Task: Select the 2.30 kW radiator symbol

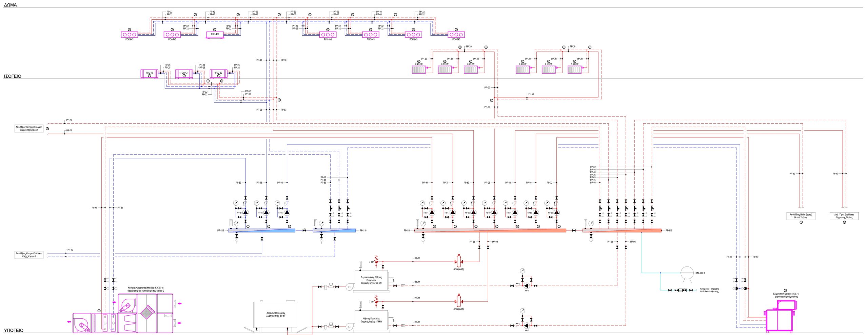Action: (574, 70)
